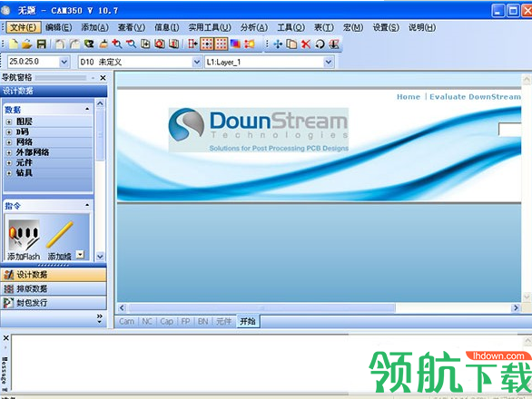Select the 排版数据 navigation button

pyautogui.click(x=54, y=289)
